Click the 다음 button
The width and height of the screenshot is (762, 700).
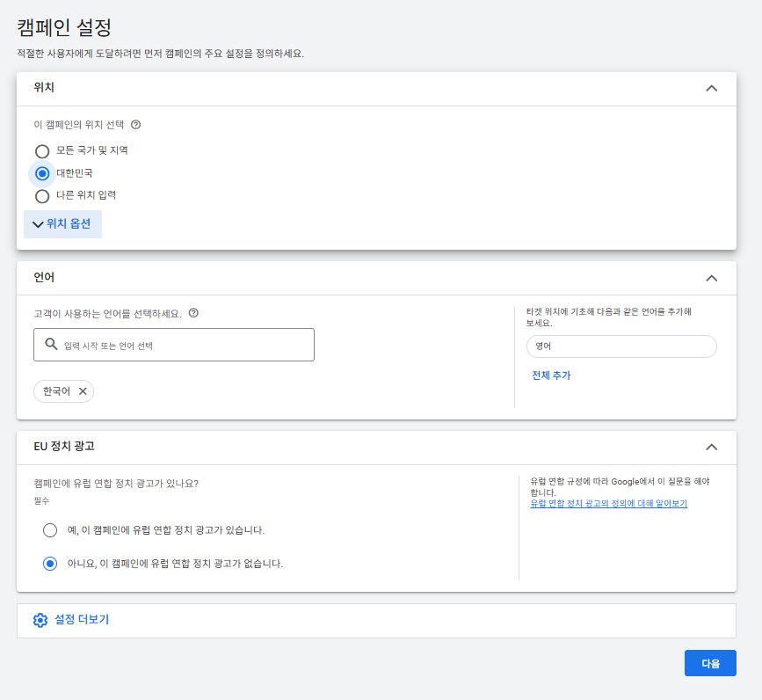pyautogui.click(x=709, y=663)
